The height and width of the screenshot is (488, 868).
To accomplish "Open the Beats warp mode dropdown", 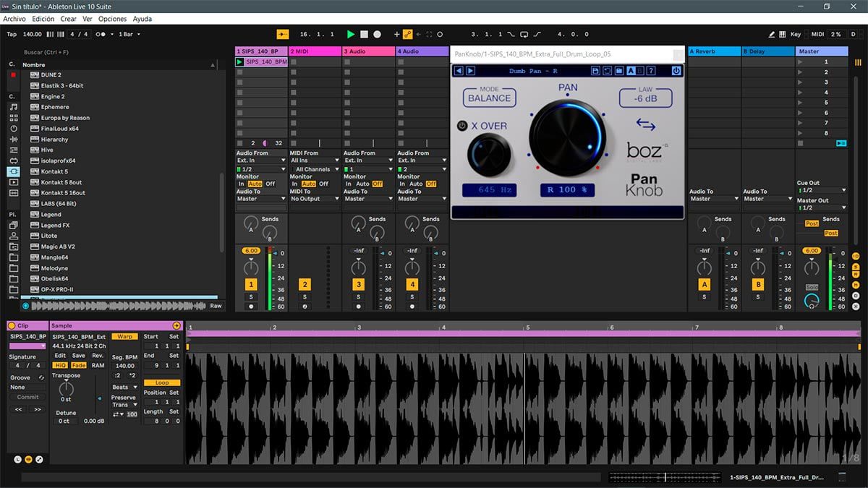I will (124, 388).
